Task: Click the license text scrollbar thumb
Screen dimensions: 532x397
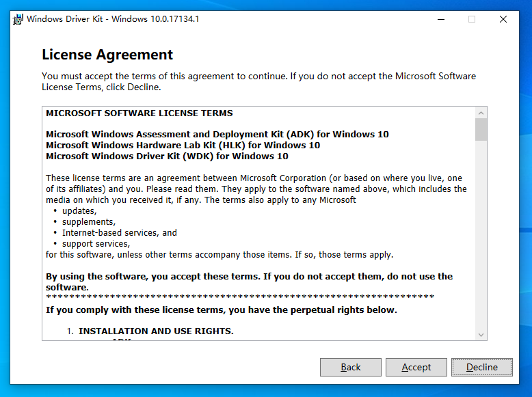Action: (481, 129)
